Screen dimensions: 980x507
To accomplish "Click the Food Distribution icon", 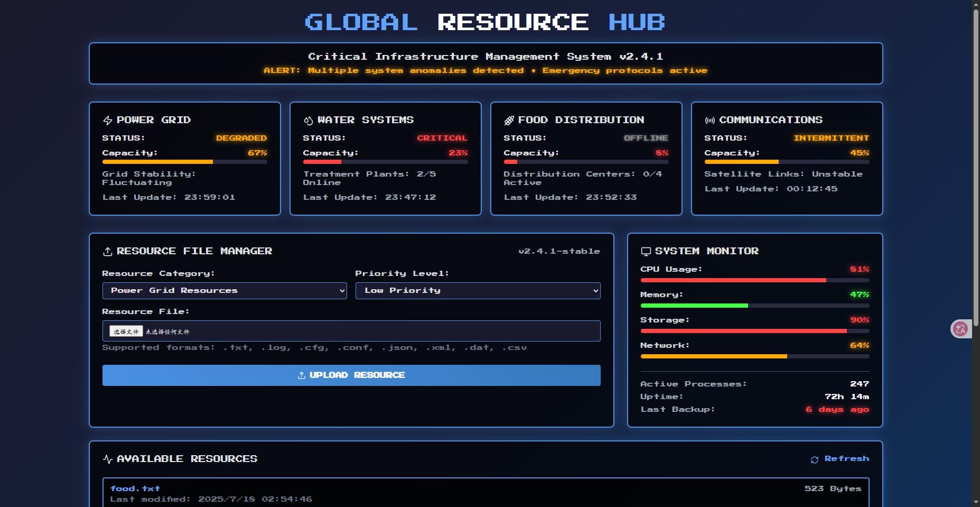I will click(509, 121).
